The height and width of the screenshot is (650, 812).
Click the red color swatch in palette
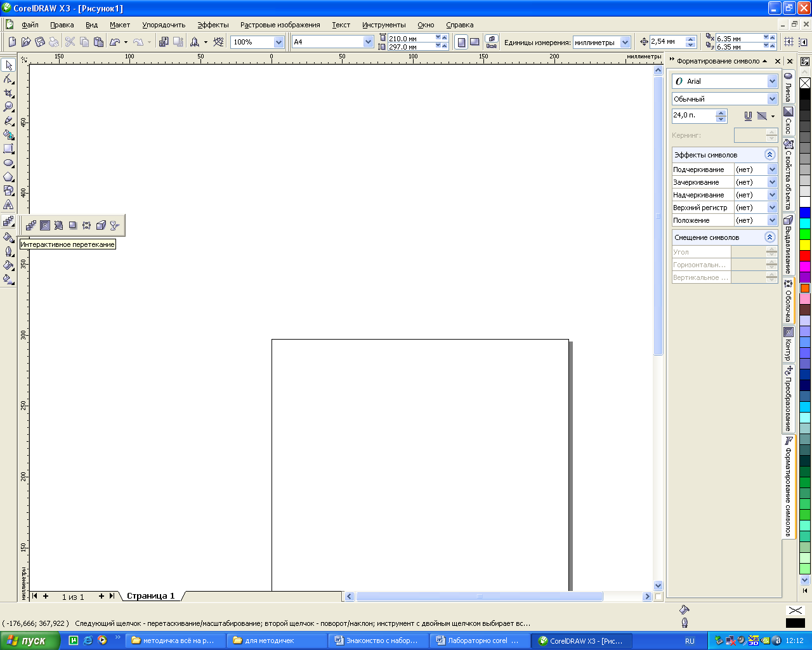(805, 256)
